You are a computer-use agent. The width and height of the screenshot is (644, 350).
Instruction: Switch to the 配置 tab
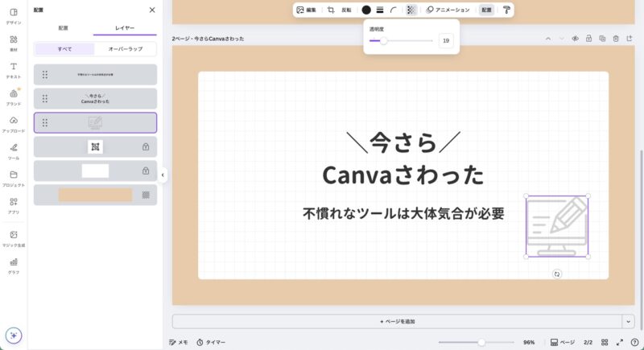tap(64, 28)
